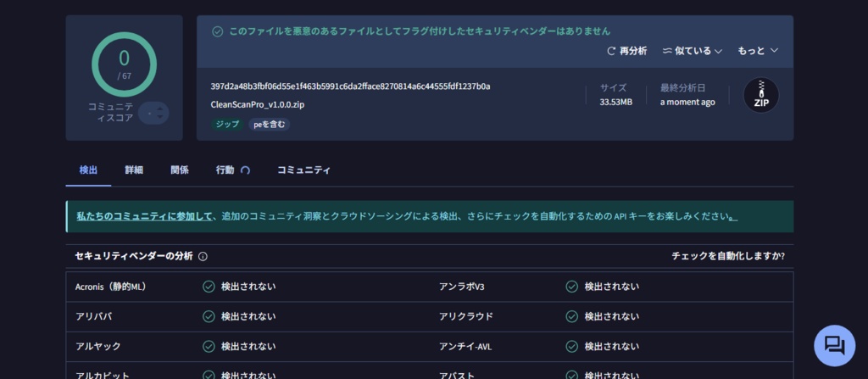Viewport: 868px width, 379px height.
Task: Click the アンチイ-AVL vendor name
Action: 465,346
